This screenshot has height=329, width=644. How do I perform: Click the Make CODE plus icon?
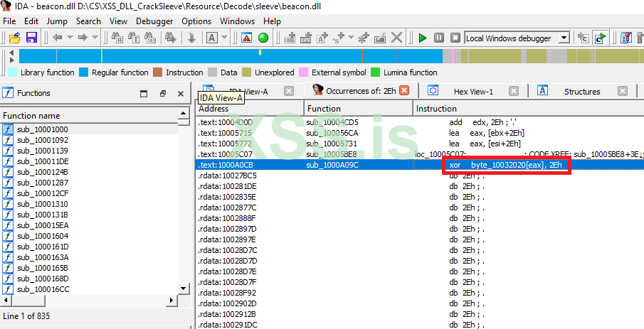[x=290, y=38]
